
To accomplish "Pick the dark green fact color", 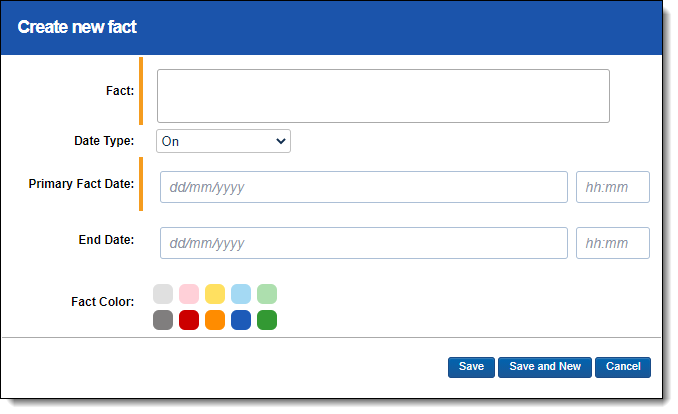I will pyautogui.click(x=267, y=320).
